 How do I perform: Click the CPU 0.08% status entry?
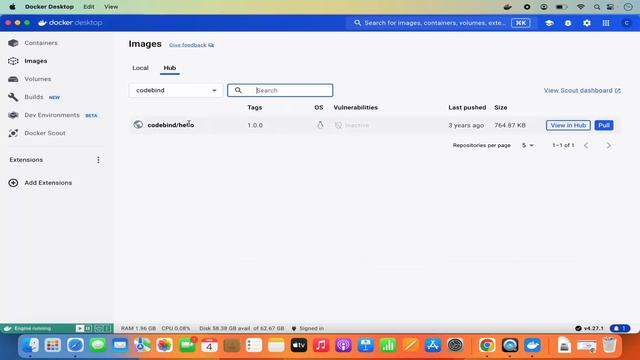pyautogui.click(x=176, y=328)
